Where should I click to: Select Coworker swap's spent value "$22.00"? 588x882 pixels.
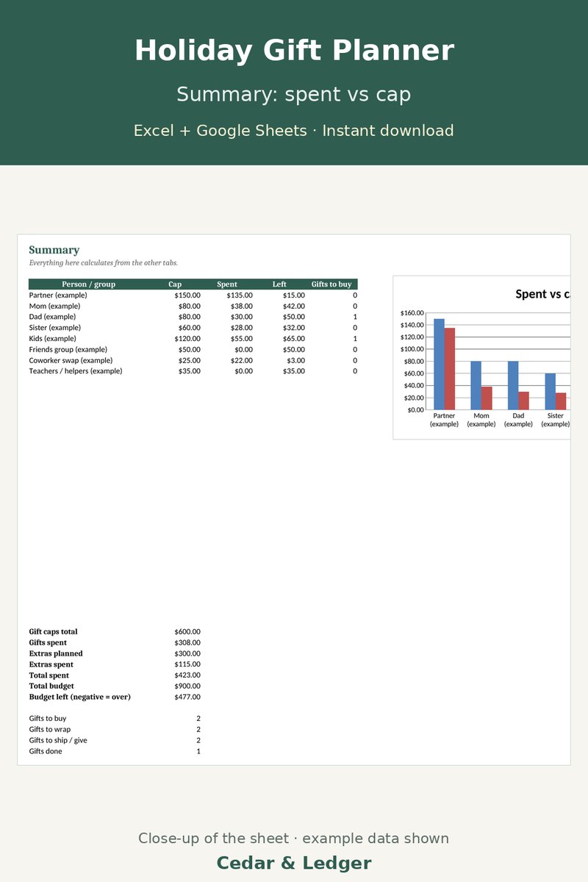241,360
